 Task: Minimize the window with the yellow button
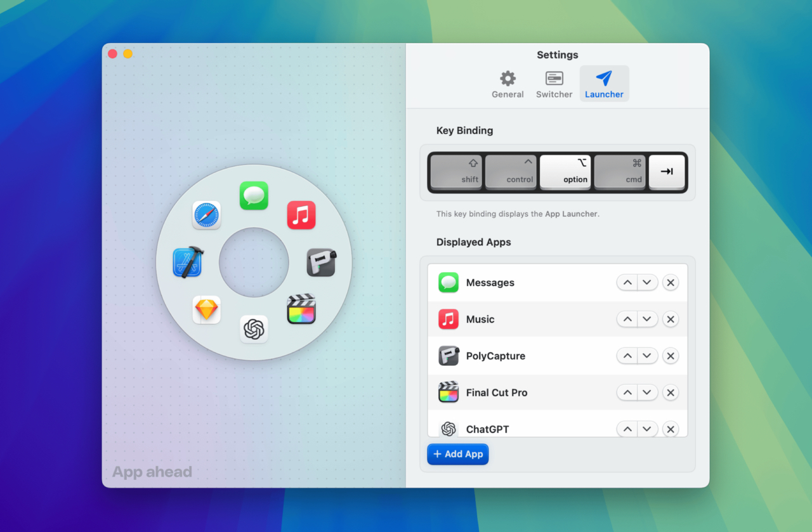point(128,54)
